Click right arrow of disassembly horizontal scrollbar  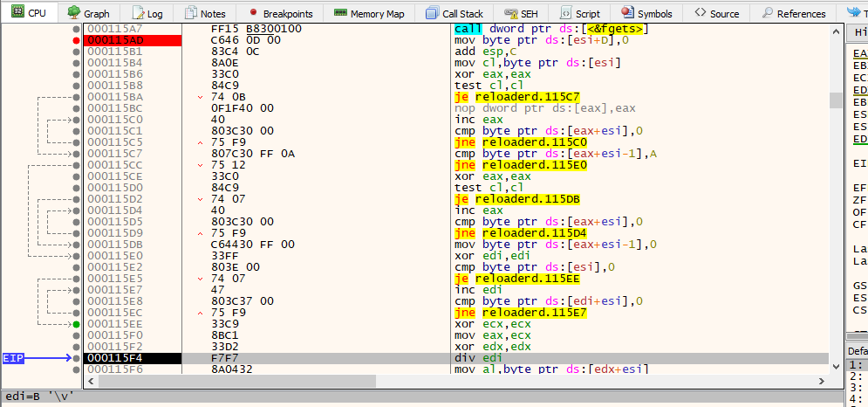tap(824, 381)
